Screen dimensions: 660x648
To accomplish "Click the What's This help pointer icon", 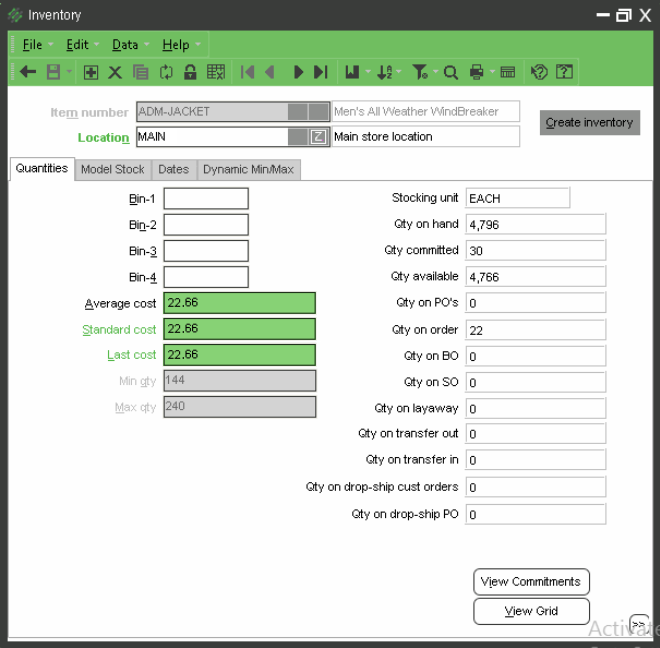I will coord(539,72).
